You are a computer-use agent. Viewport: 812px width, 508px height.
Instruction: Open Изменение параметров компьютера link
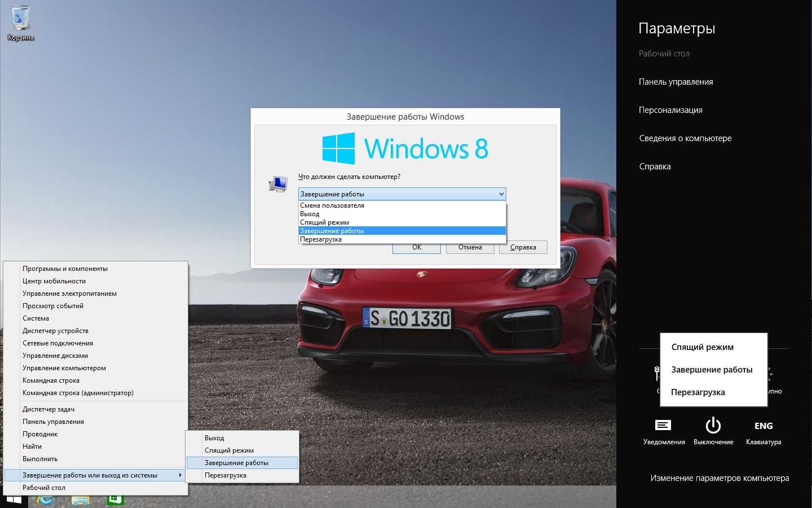(x=720, y=478)
